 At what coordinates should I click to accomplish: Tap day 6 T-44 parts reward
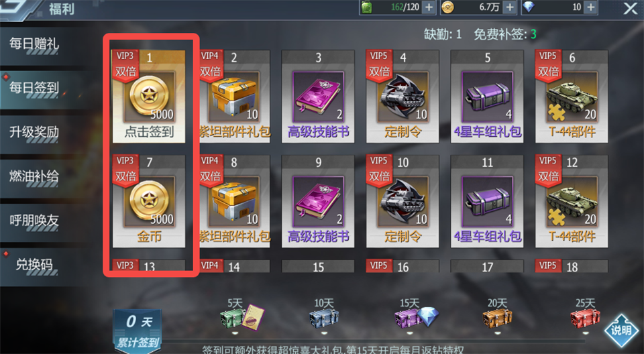click(572, 97)
